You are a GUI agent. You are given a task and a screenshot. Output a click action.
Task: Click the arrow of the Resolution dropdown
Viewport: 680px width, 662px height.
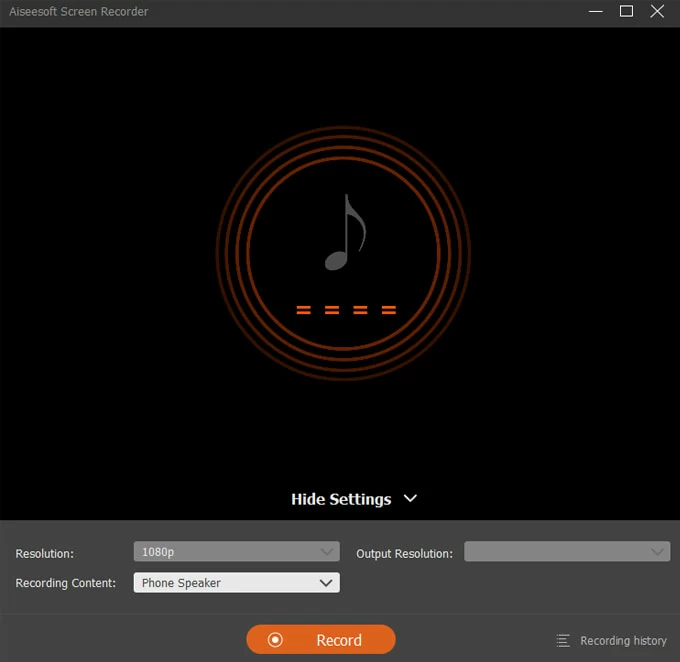(x=326, y=552)
